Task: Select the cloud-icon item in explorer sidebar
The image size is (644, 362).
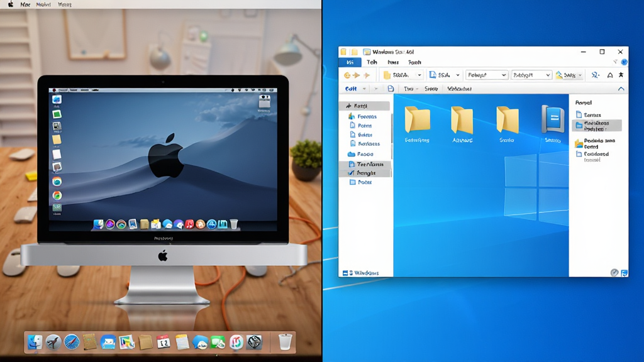Action: pos(360,154)
